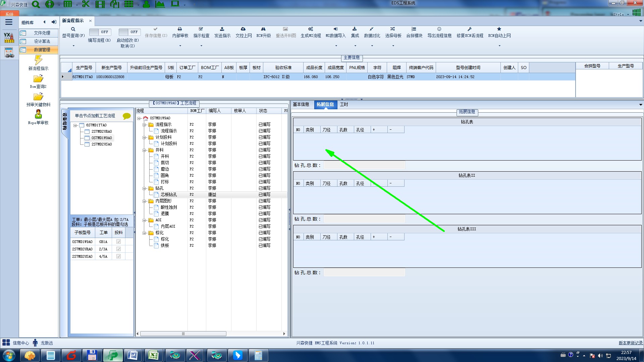Click the 发送指示 icon
This screenshot has height=362, width=644.
(x=222, y=29)
